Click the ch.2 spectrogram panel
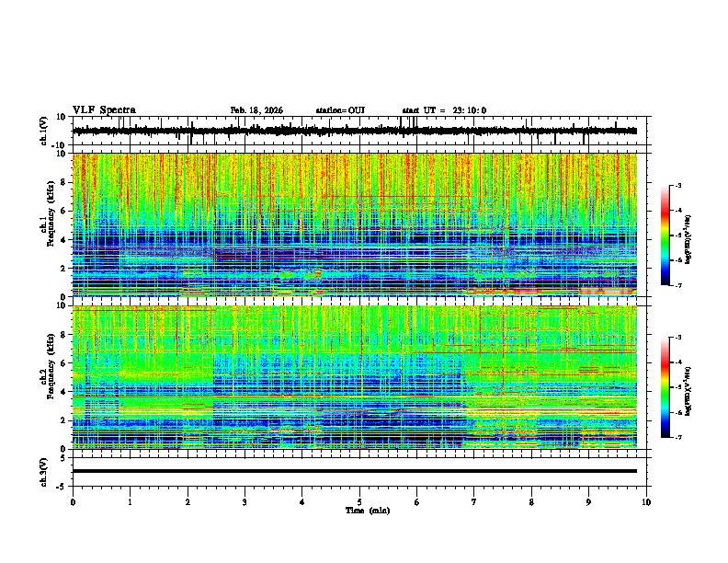 (355, 377)
